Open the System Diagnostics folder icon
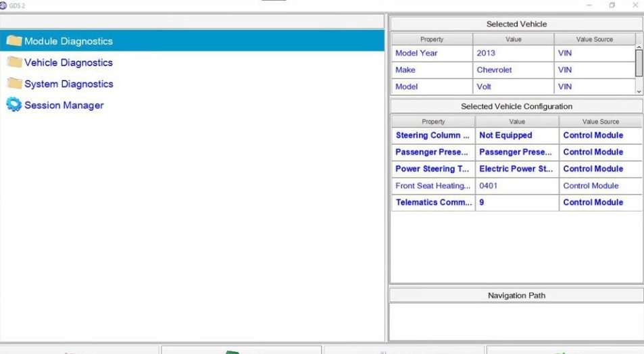The width and height of the screenshot is (644, 354). click(x=14, y=83)
